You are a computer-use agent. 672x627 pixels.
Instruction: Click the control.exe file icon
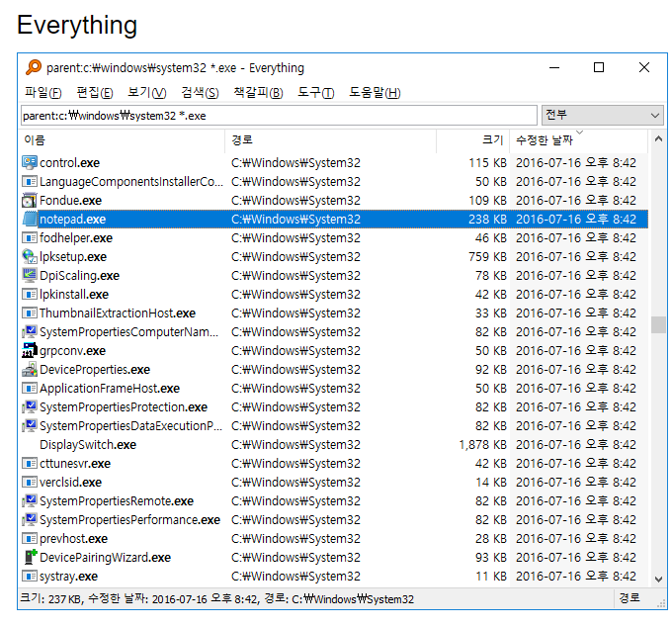click(x=30, y=162)
